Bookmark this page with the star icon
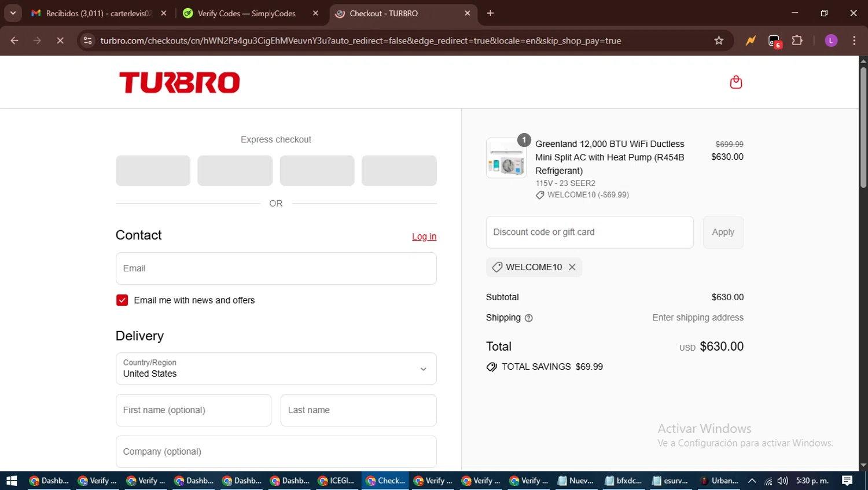The height and width of the screenshot is (490, 868). click(719, 40)
